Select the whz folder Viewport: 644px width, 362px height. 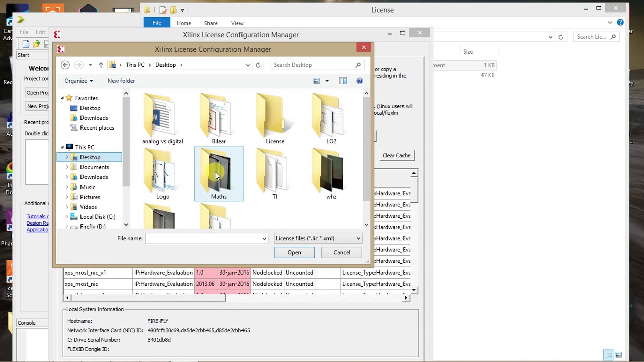coord(331,174)
